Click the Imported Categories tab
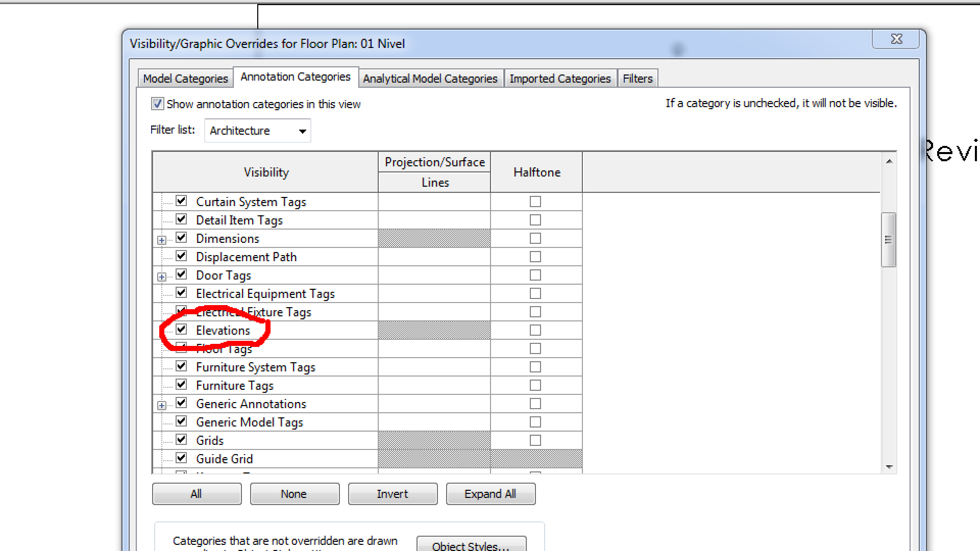The image size is (980, 551). click(x=559, y=78)
